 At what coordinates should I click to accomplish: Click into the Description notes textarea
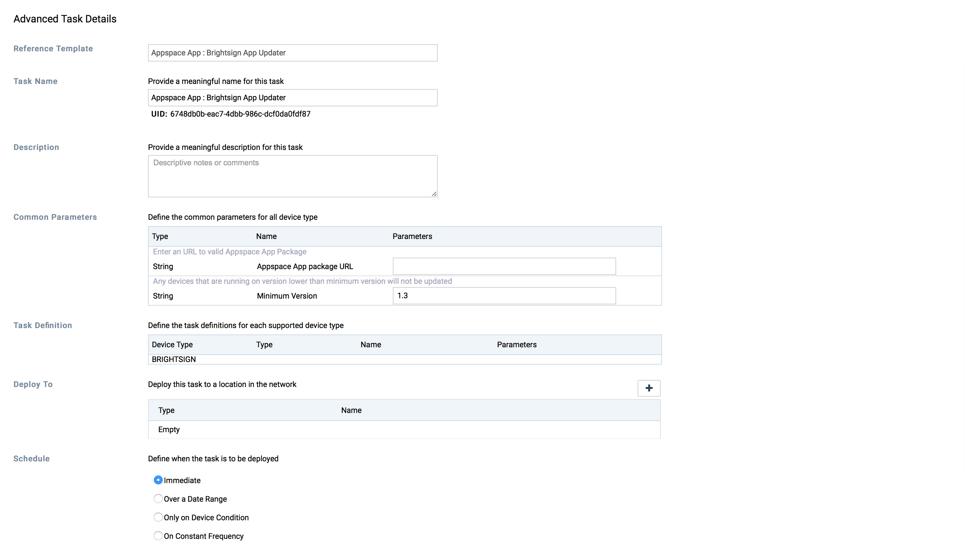[x=293, y=176]
